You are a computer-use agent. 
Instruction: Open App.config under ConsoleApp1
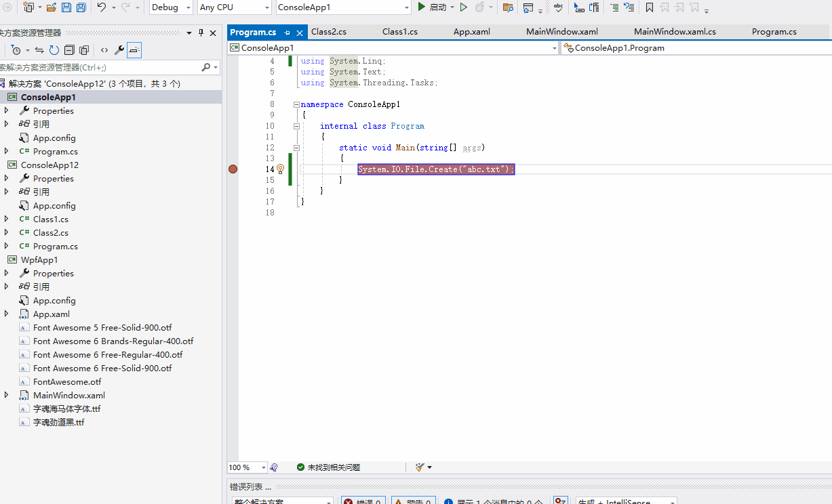[x=54, y=138]
